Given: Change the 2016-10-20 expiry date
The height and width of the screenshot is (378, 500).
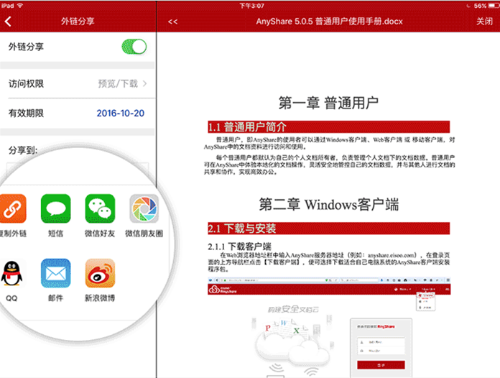Looking at the screenshot, I should pyautogui.click(x=120, y=113).
